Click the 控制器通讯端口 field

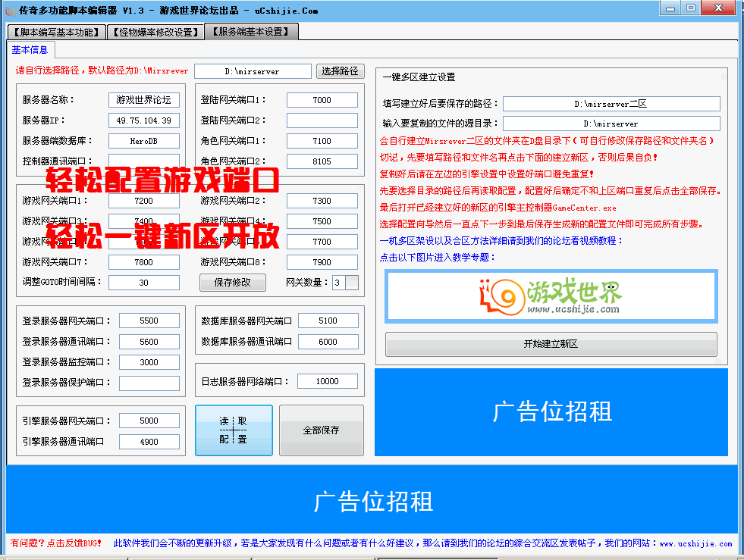click(x=144, y=160)
